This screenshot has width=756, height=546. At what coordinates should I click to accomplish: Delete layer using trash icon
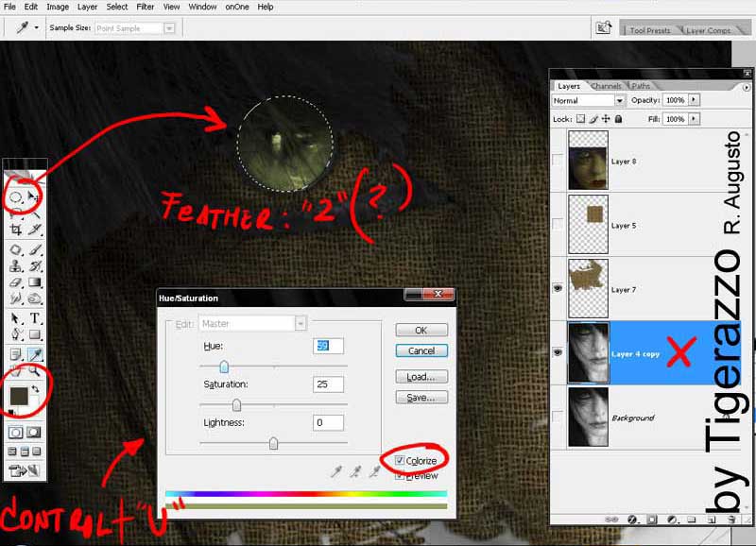click(731, 520)
